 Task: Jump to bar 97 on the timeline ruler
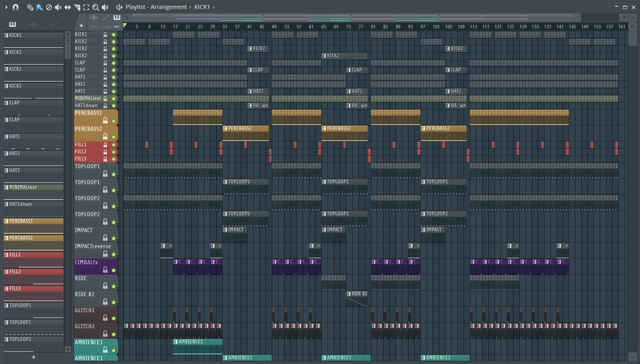point(422,27)
